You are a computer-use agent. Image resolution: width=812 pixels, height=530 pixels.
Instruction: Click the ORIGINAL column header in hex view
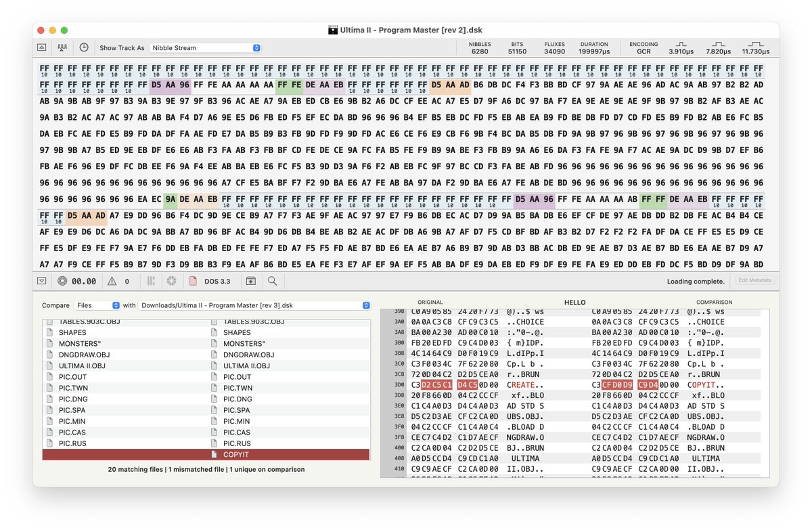click(x=430, y=303)
